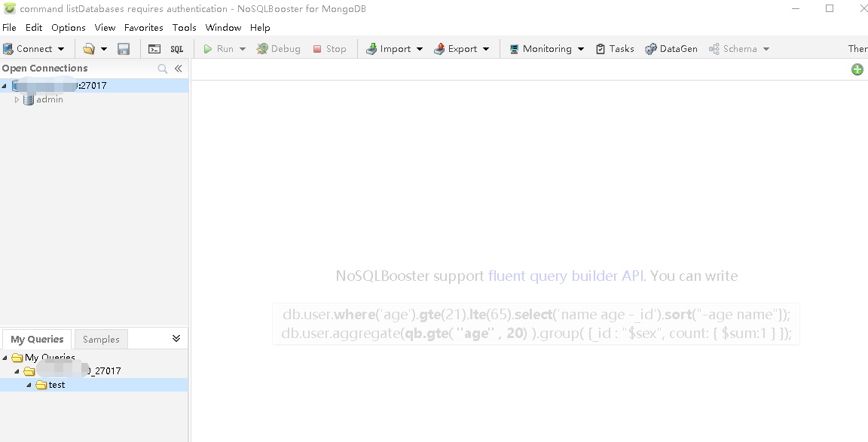Screen dimensions: 868x442
Task: Open the Favorites menu
Action: click(x=143, y=28)
